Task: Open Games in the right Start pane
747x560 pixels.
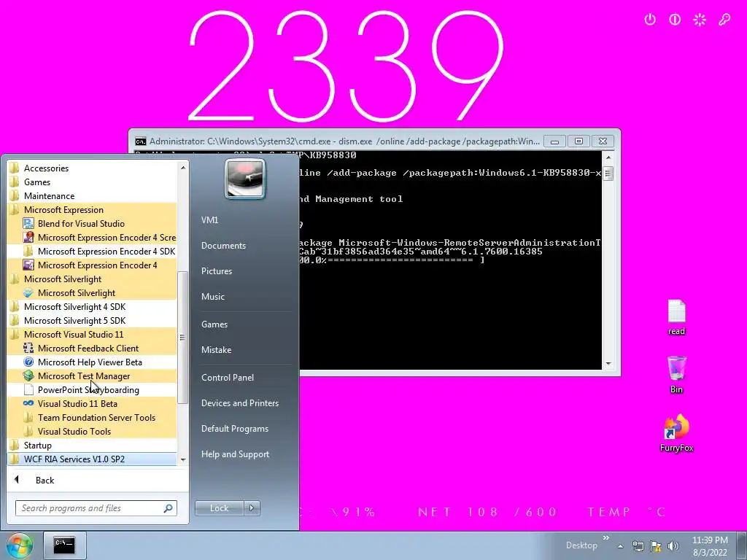Action: click(x=214, y=324)
